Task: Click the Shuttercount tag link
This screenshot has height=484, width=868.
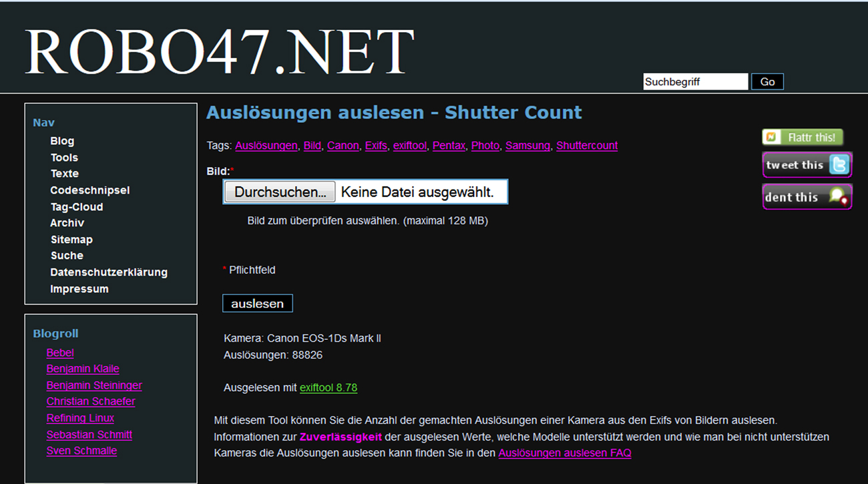Action: click(x=587, y=146)
